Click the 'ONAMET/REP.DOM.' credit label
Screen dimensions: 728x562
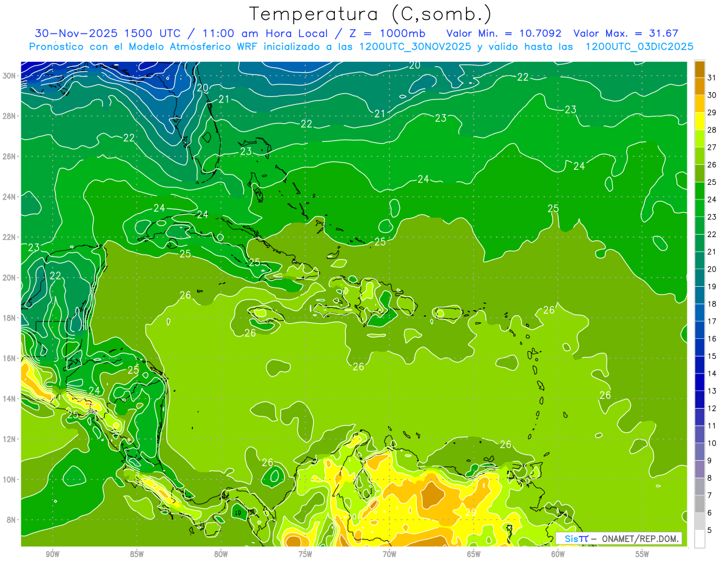pos(641,538)
